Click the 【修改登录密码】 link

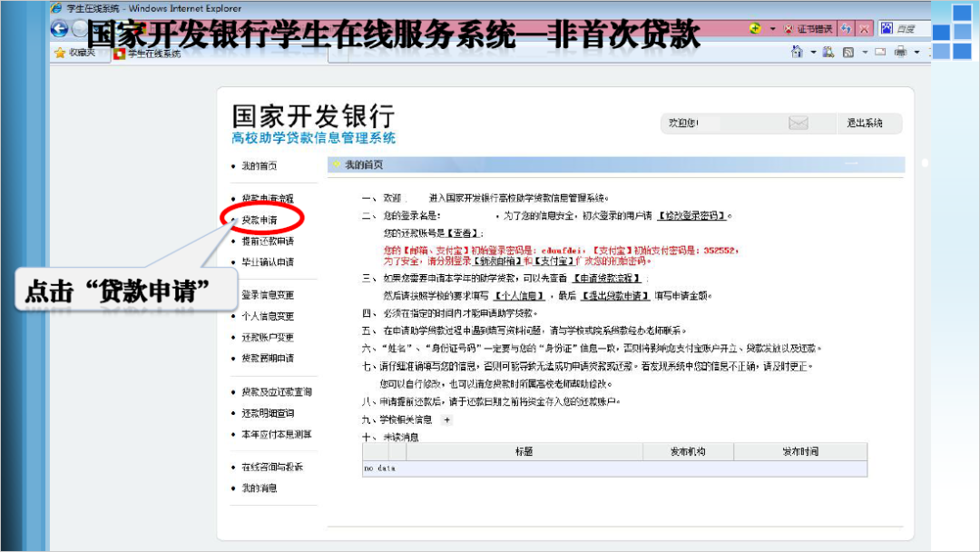pos(691,216)
